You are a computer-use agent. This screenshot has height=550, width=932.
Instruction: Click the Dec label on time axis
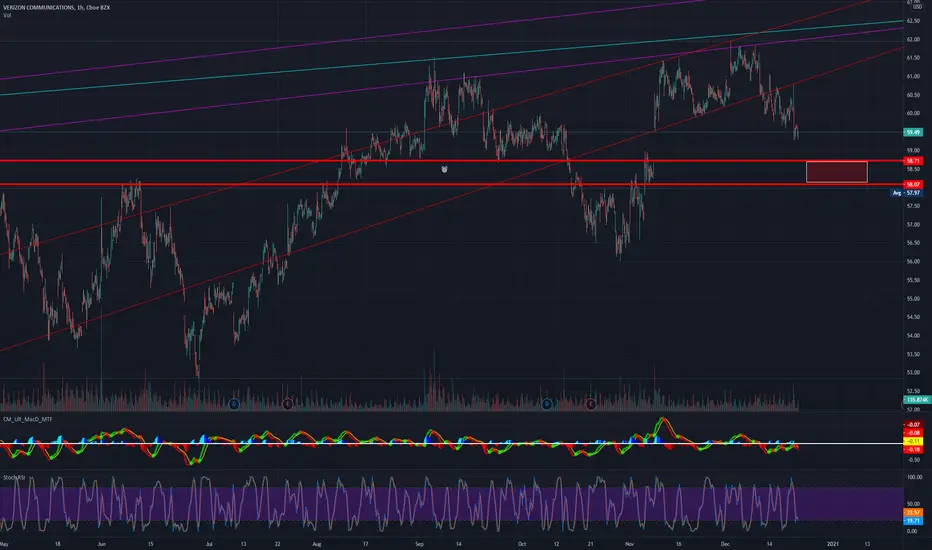pyautogui.click(x=725, y=544)
